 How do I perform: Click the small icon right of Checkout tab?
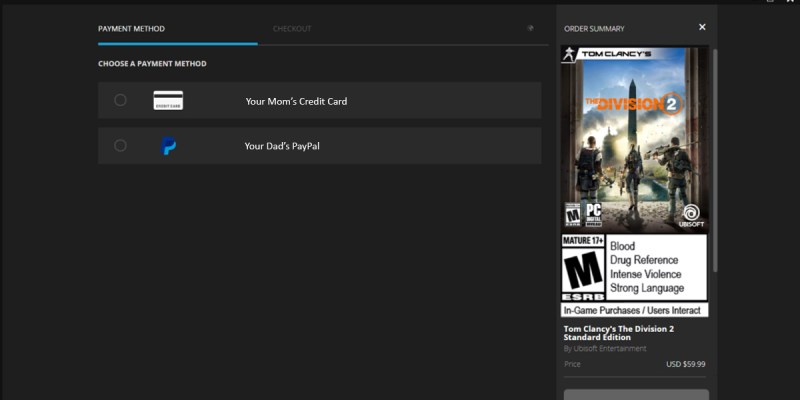(x=531, y=28)
